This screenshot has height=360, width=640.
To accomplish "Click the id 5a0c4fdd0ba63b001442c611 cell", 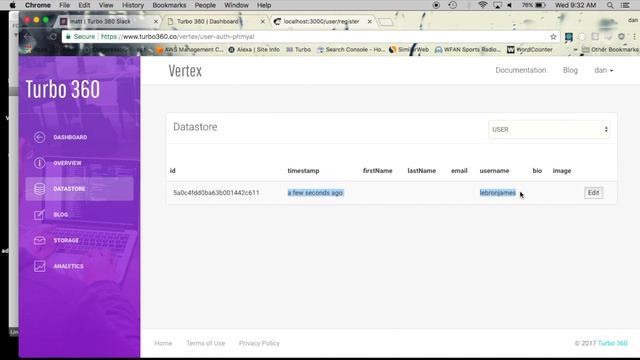I will pyautogui.click(x=216, y=193).
